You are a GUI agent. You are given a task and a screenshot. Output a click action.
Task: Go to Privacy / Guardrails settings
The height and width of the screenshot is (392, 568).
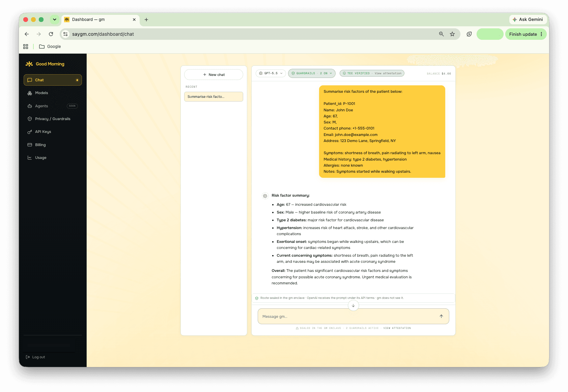(53, 119)
